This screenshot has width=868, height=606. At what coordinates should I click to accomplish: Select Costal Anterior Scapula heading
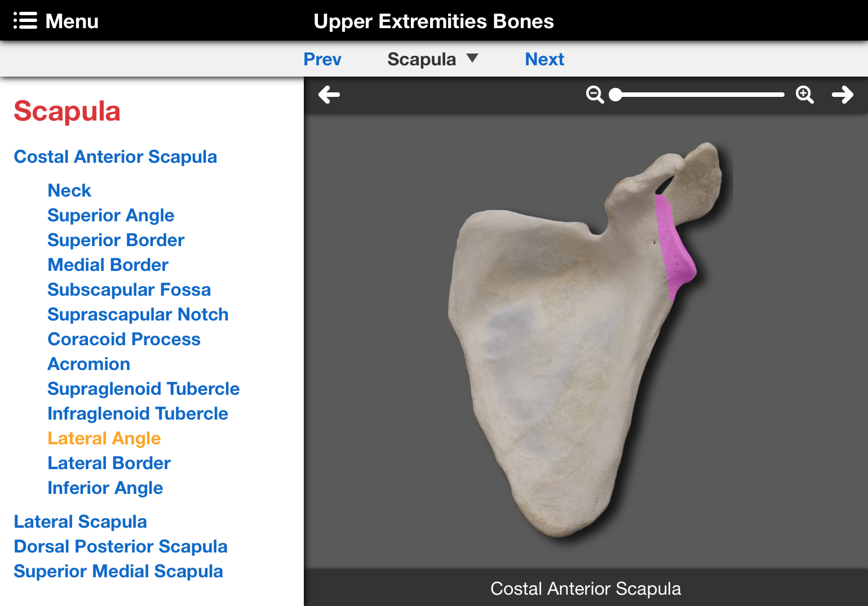[116, 157]
